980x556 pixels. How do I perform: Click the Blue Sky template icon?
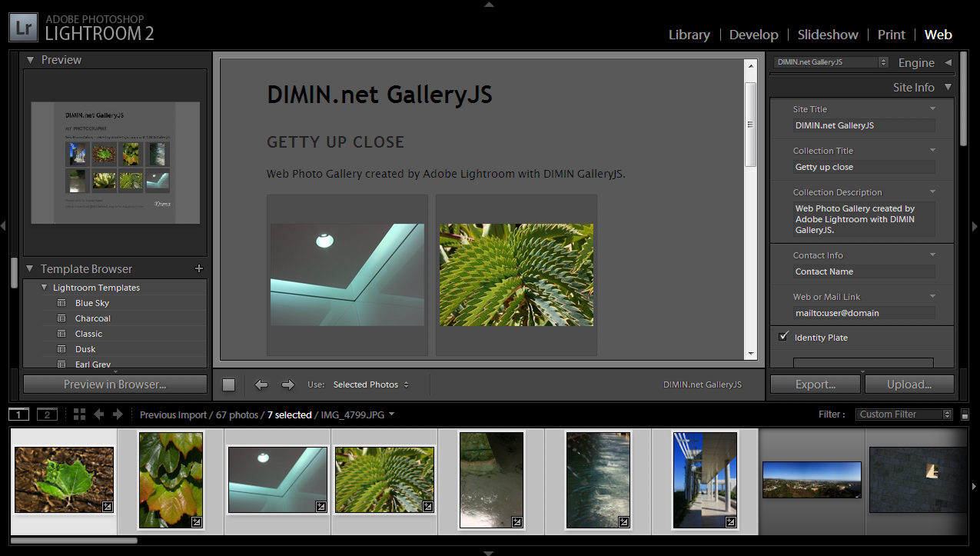click(62, 303)
